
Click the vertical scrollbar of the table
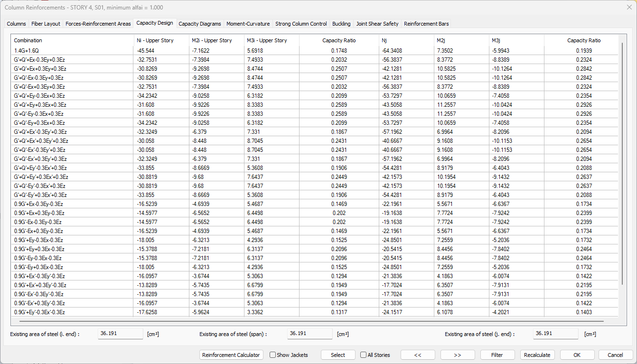(x=622, y=161)
